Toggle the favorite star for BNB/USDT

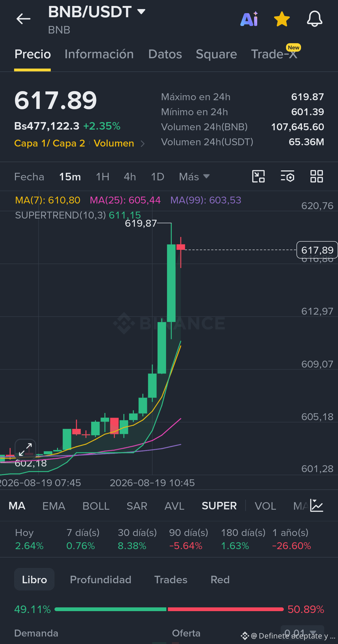[x=282, y=19]
